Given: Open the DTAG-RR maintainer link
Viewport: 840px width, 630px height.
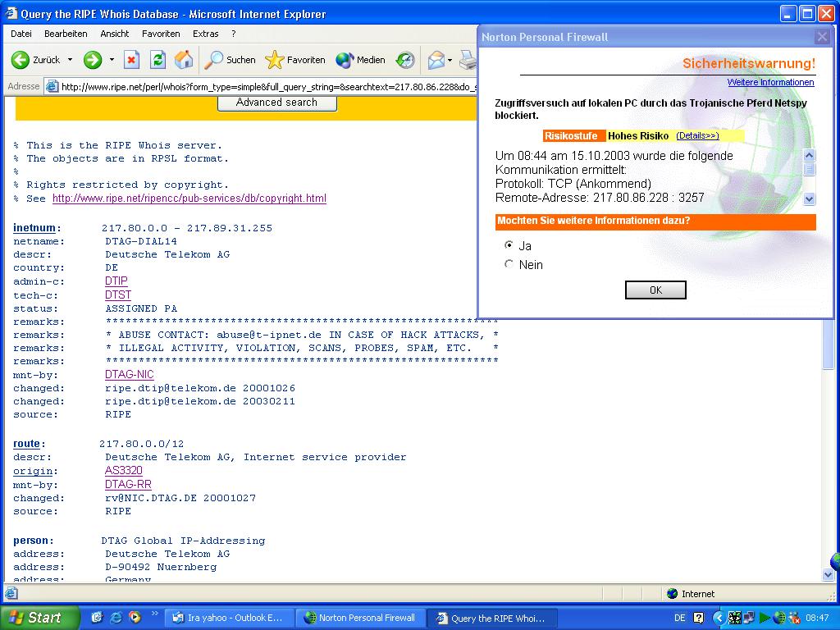Looking at the screenshot, I should pyautogui.click(x=128, y=484).
